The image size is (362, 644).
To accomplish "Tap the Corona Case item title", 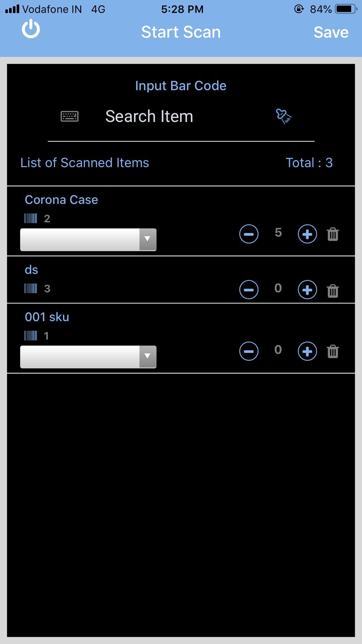I will (x=62, y=200).
